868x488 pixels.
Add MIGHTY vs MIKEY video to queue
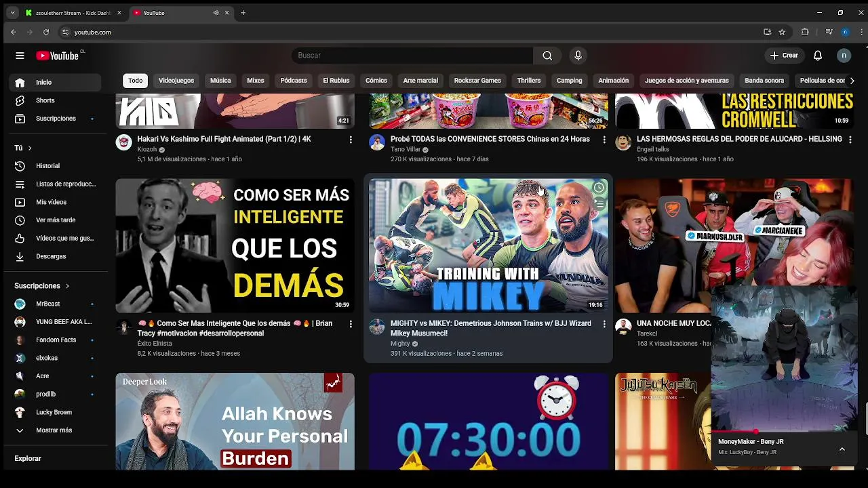click(x=599, y=203)
